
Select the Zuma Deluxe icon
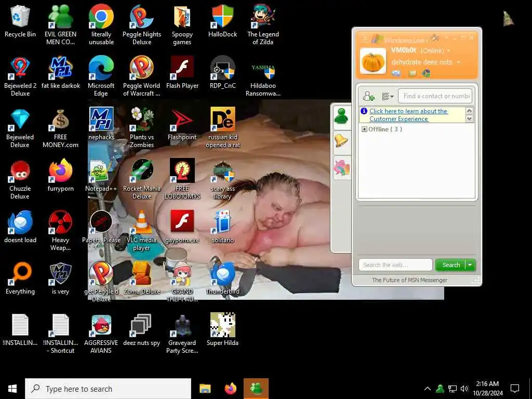[x=141, y=278]
